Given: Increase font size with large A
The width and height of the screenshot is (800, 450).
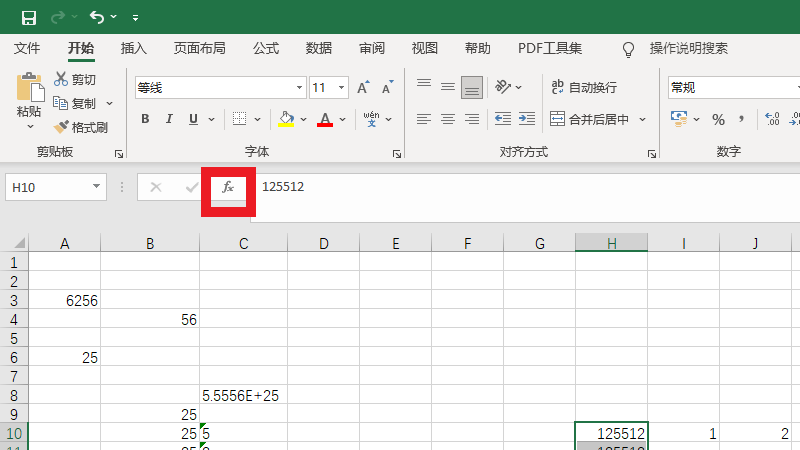Looking at the screenshot, I should pos(363,87).
